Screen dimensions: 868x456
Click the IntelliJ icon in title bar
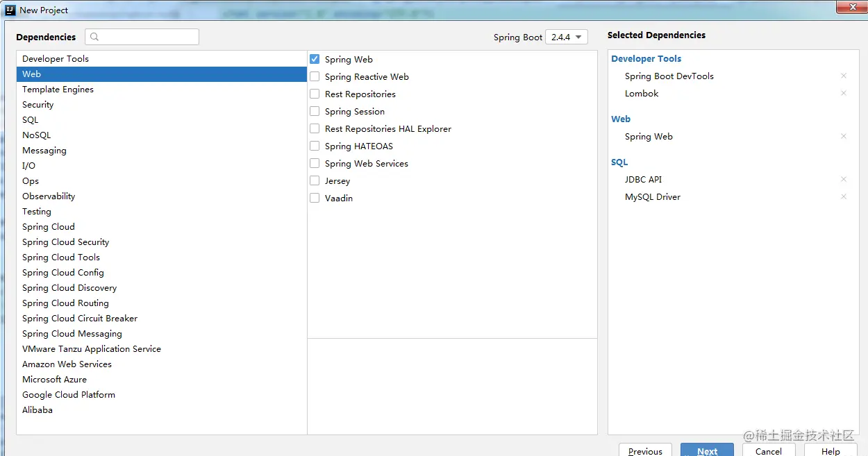click(10, 10)
